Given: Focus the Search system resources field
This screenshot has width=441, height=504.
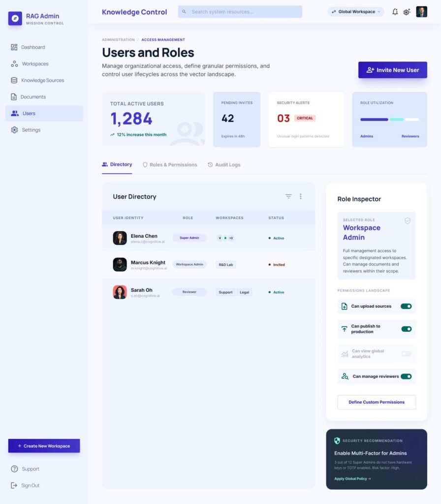Looking at the screenshot, I should pos(240,12).
